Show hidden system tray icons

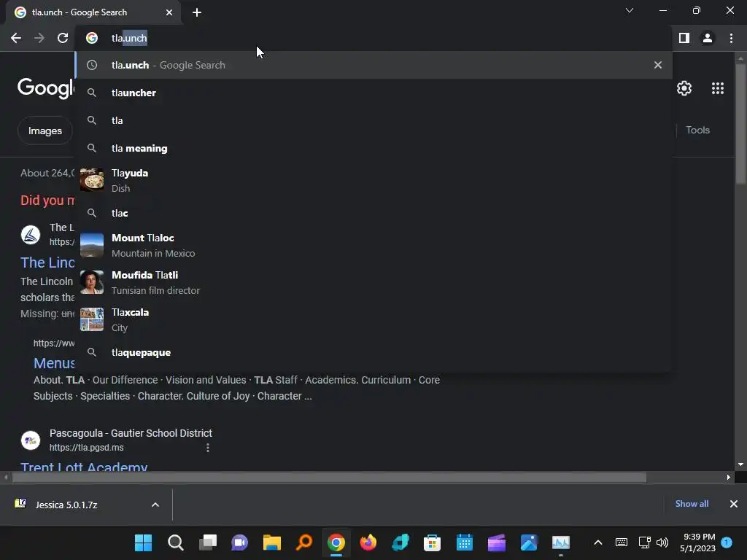(598, 542)
